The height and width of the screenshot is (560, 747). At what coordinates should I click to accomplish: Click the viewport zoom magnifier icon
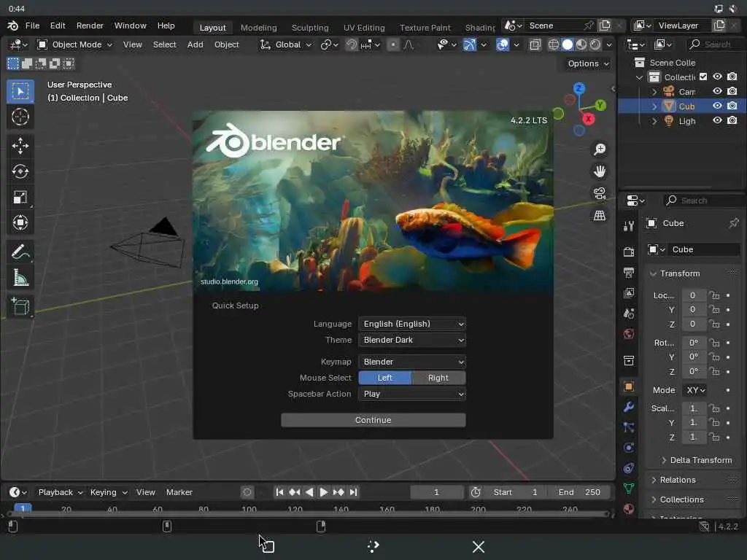pos(600,149)
